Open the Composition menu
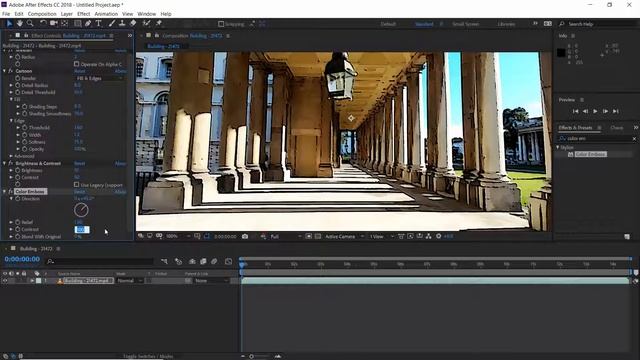 [42, 14]
